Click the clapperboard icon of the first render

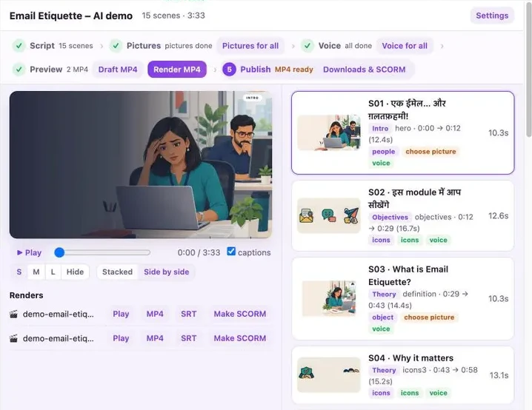point(13,314)
